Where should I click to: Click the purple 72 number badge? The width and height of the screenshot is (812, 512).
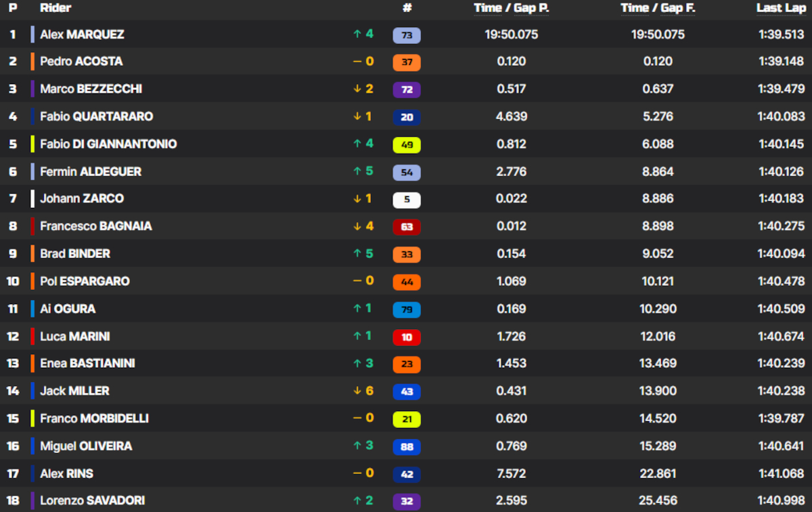click(x=407, y=89)
